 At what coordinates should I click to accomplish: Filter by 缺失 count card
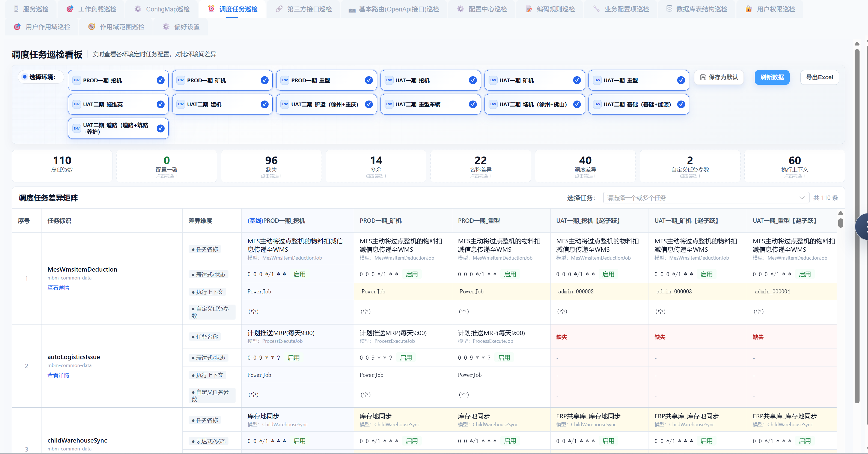click(x=271, y=166)
